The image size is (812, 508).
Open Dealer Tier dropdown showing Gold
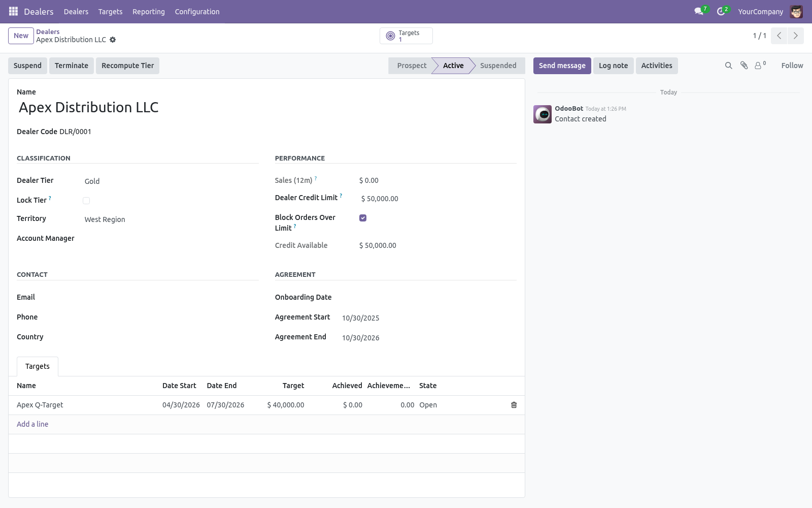[171, 181]
